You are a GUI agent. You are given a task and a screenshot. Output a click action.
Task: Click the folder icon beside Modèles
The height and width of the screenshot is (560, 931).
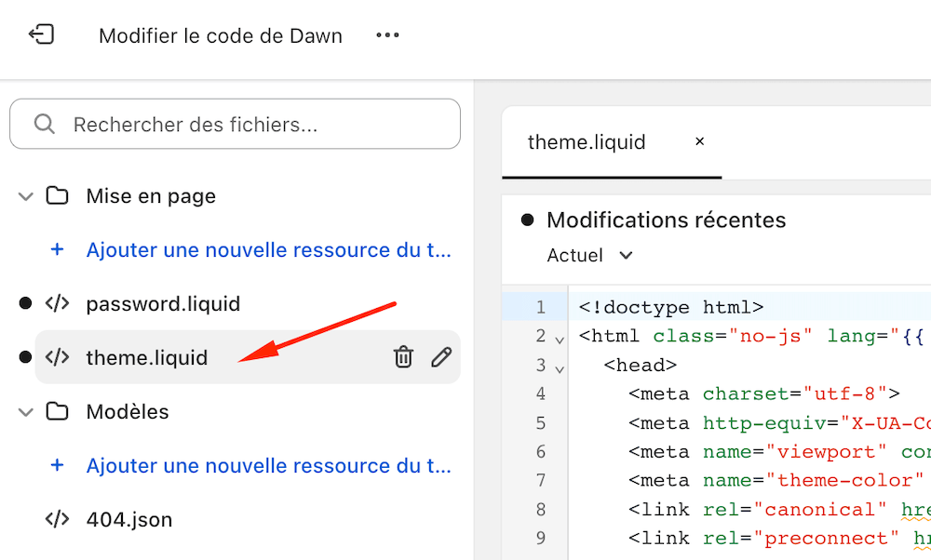[56, 411]
